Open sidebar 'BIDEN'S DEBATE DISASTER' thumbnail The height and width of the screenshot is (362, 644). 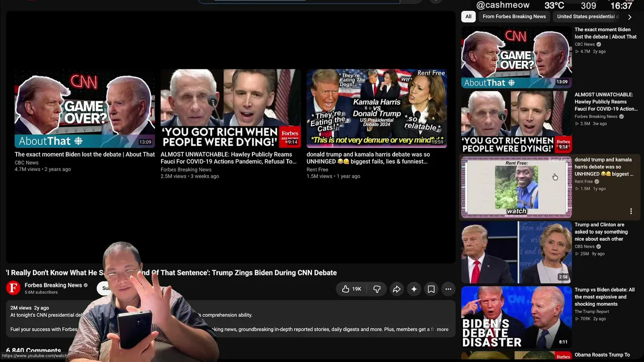(x=517, y=317)
